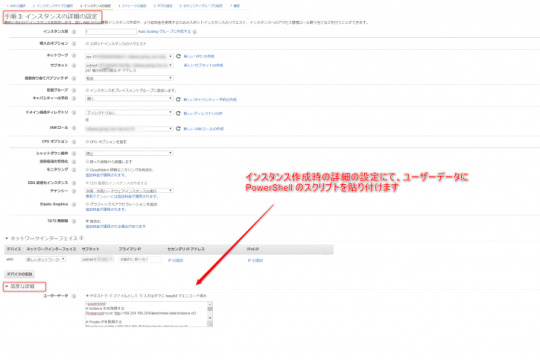Refresh the ドメイン結合ディレクトリ list
540x360 pixels.
(x=178, y=113)
